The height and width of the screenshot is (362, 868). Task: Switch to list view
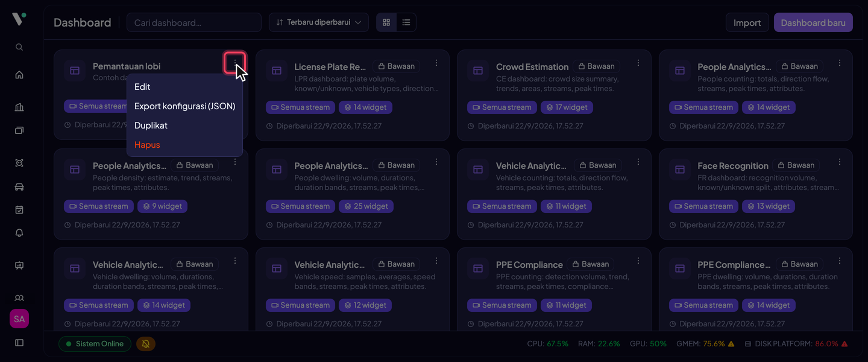406,22
